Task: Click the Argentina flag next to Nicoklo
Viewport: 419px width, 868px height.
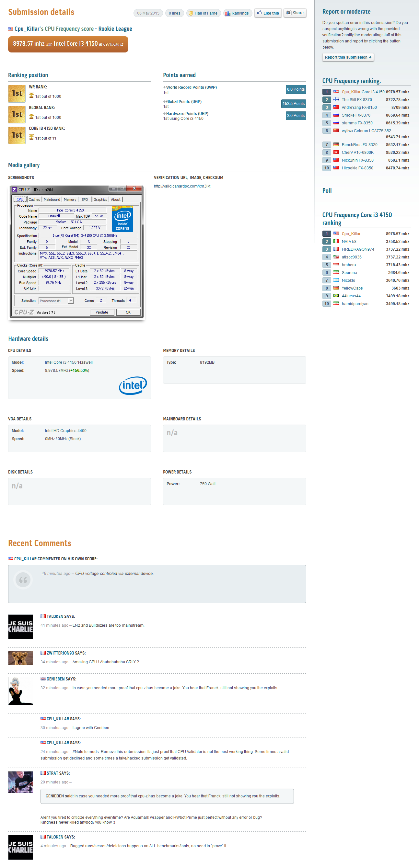Action: (336, 280)
